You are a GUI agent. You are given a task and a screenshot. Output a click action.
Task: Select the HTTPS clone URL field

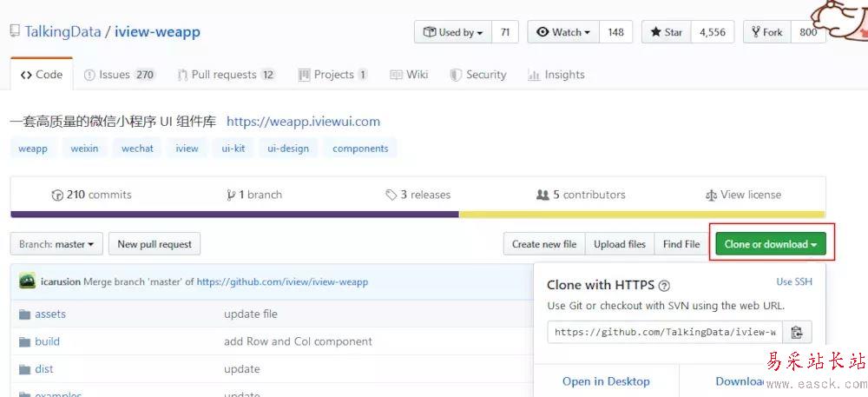(665, 332)
